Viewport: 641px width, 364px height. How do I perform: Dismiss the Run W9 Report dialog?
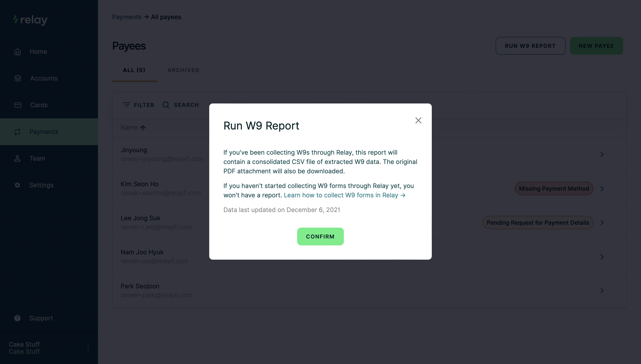[418, 120]
